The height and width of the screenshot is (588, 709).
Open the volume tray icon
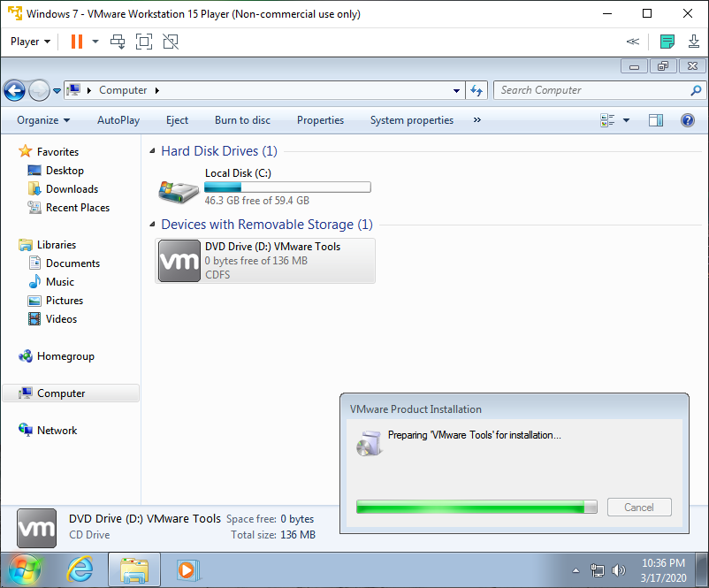click(618, 570)
